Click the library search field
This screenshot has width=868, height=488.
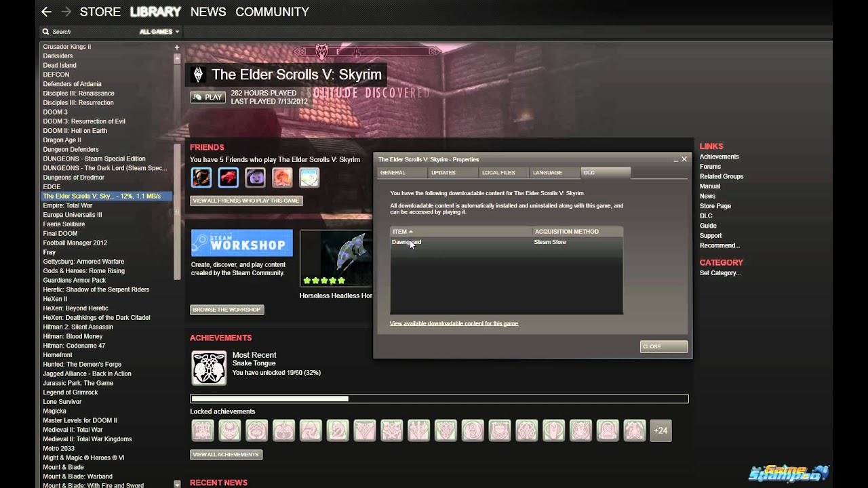point(88,32)
